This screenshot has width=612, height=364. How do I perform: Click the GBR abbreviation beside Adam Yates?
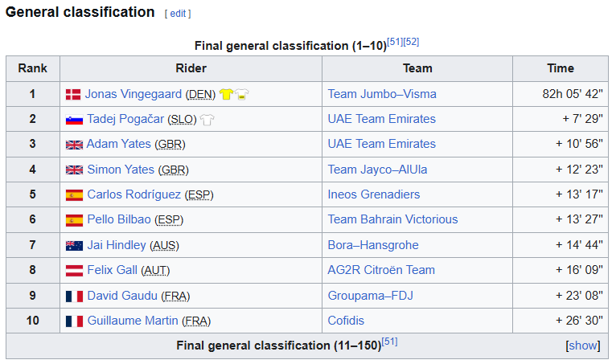tap(170, 145)
